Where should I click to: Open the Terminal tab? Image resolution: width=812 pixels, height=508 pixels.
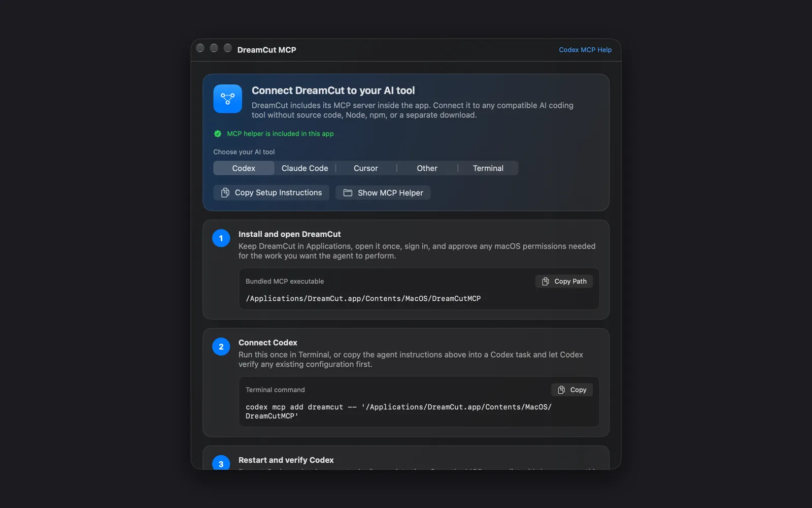[488, 168]
